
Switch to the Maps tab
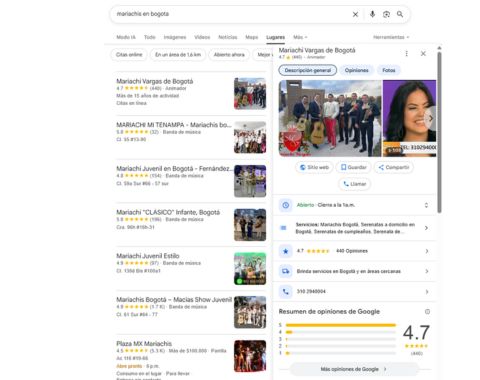coord(252,37)
